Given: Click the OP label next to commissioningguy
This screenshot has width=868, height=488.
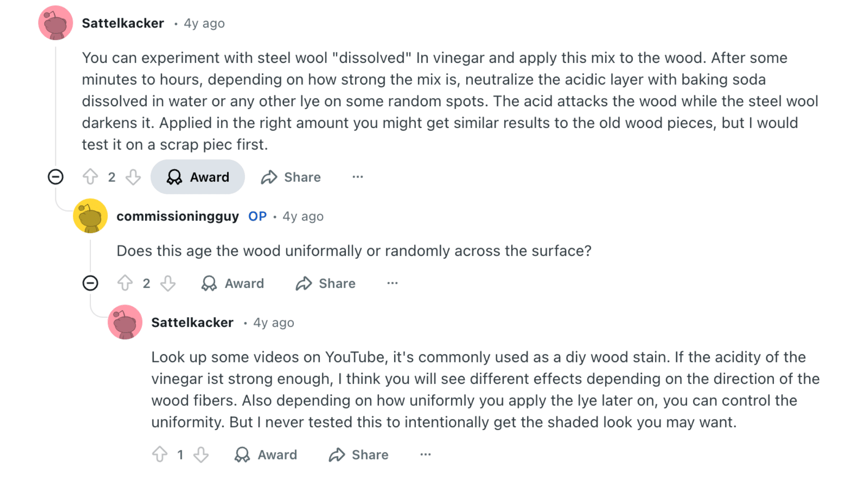Looking at the screenshot, I should click(258, 216).
